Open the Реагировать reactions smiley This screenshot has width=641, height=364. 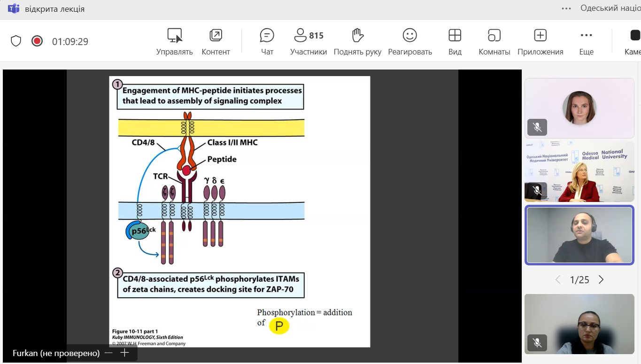coord(409,36)
